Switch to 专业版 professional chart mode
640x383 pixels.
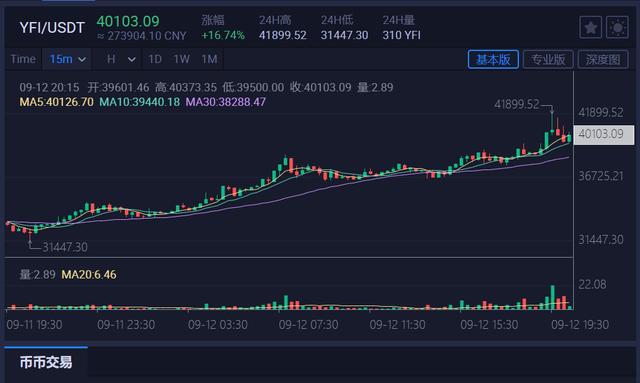548,60
